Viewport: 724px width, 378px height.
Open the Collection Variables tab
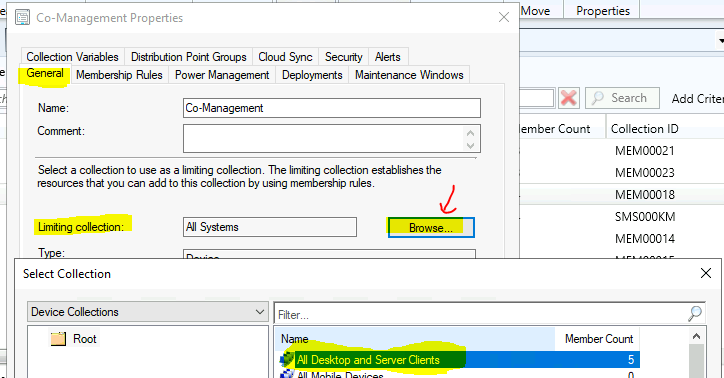coord(72,57)
